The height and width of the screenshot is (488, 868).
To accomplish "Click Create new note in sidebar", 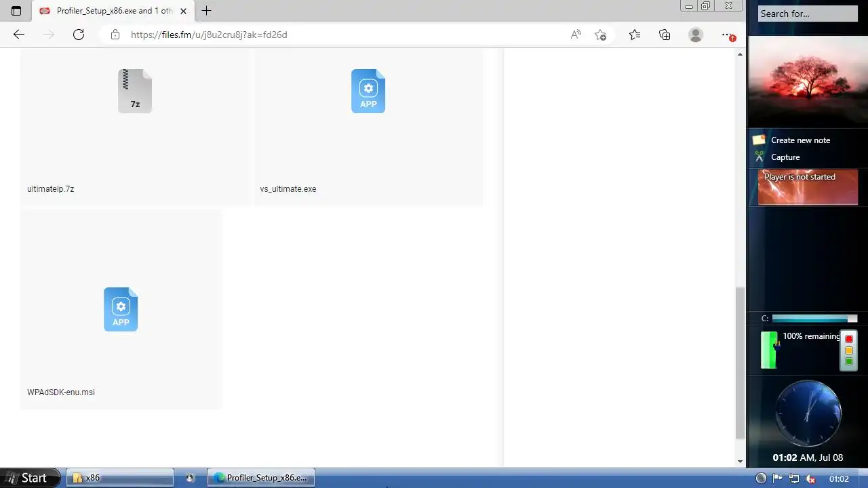I will [x=800, y=140].
